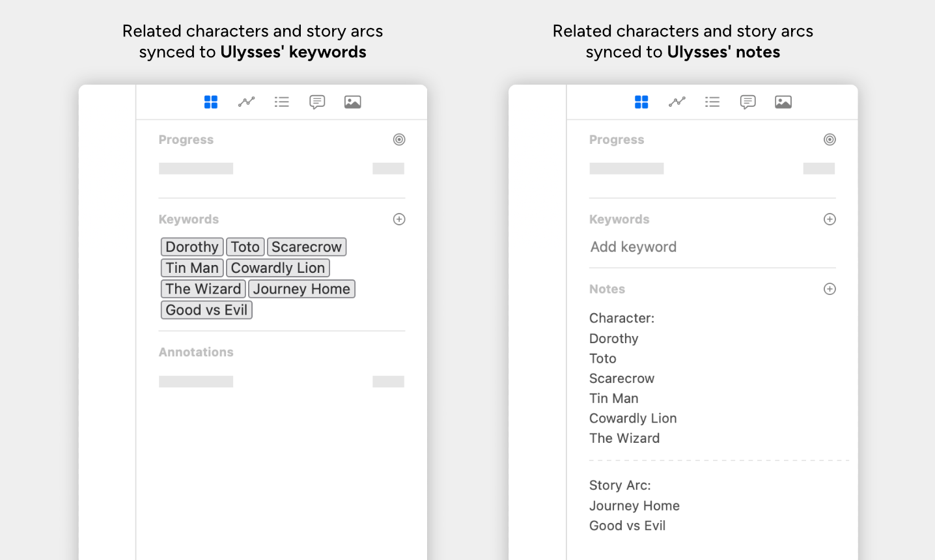Open outline list tab in keywords panel
The image size is (935, 560).
(x=282, y=102)
